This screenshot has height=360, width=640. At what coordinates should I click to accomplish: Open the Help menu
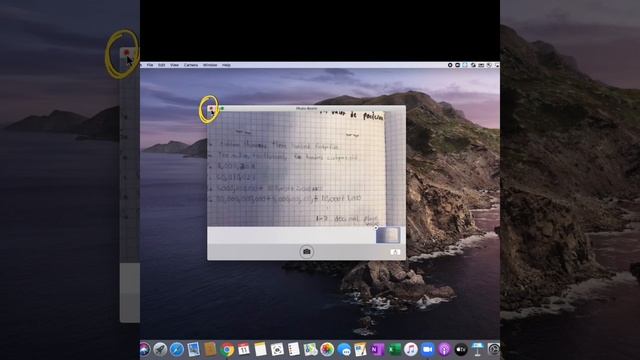pyautogui.click(x=226, y=65)
